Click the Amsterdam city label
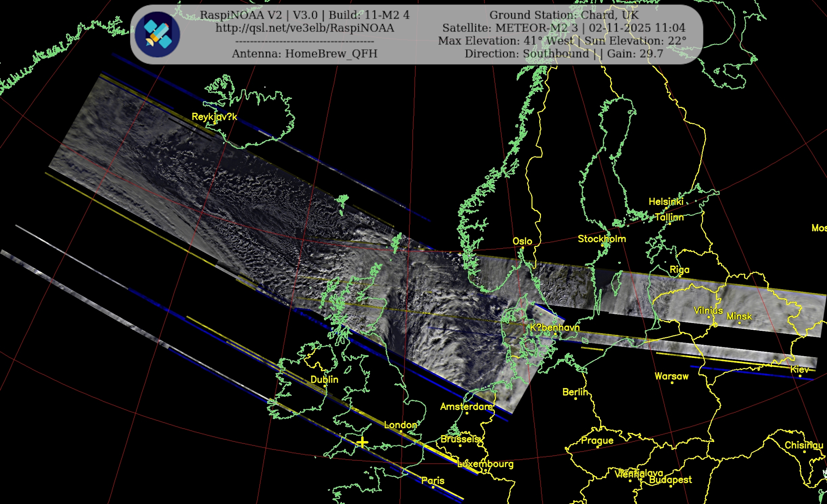 [466, 407]
